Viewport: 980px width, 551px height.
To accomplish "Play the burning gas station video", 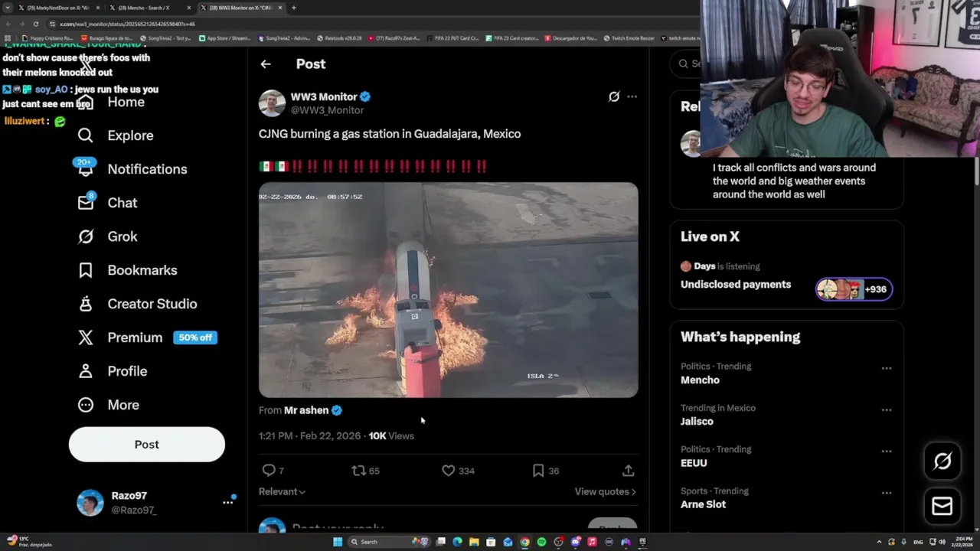I will point(448,290).
